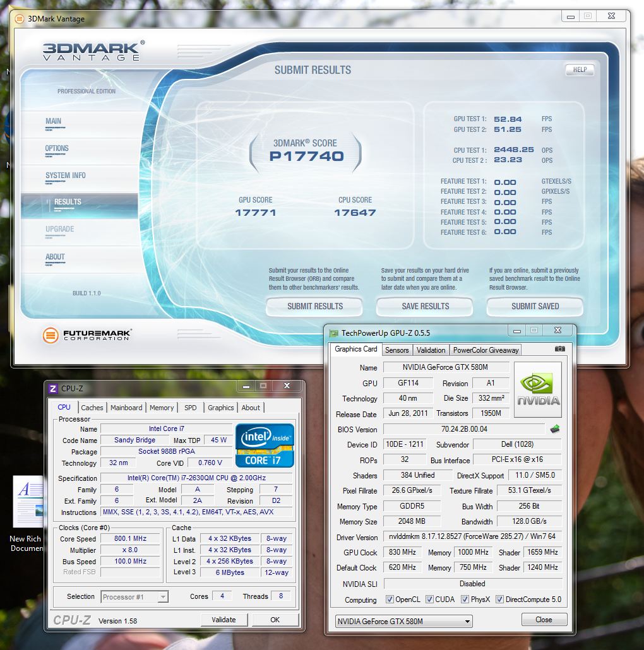
Task: Click the Level 3 cache value 6 MBytes
Action: pos(230,572)
